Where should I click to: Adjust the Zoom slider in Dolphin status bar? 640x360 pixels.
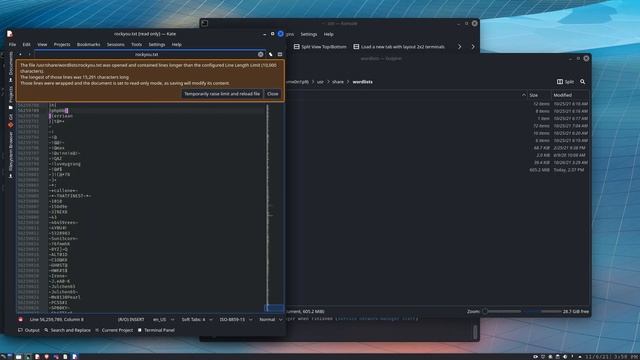click(x=502, y=311)
